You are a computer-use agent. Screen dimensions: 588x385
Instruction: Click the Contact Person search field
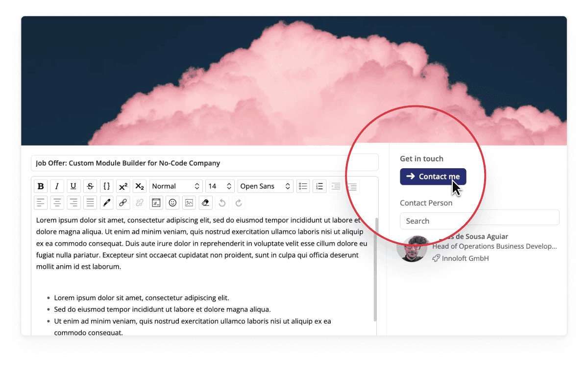(479, 221)
